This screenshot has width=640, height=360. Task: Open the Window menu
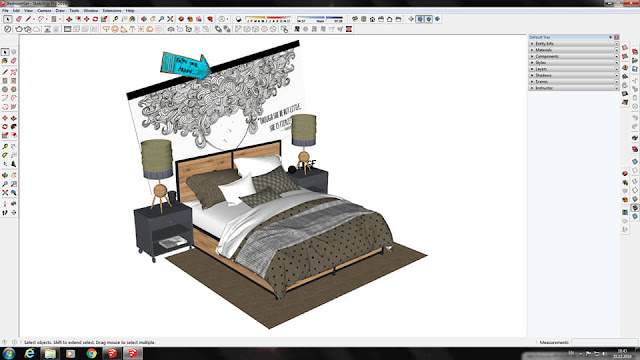point(91,11)
